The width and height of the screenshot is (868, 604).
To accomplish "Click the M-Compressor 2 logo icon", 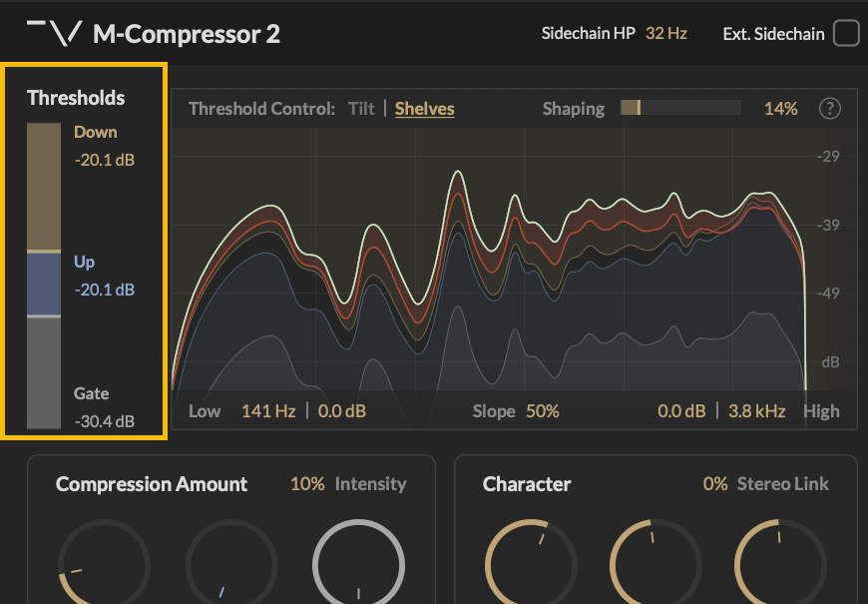I will [x=54, y=33].
